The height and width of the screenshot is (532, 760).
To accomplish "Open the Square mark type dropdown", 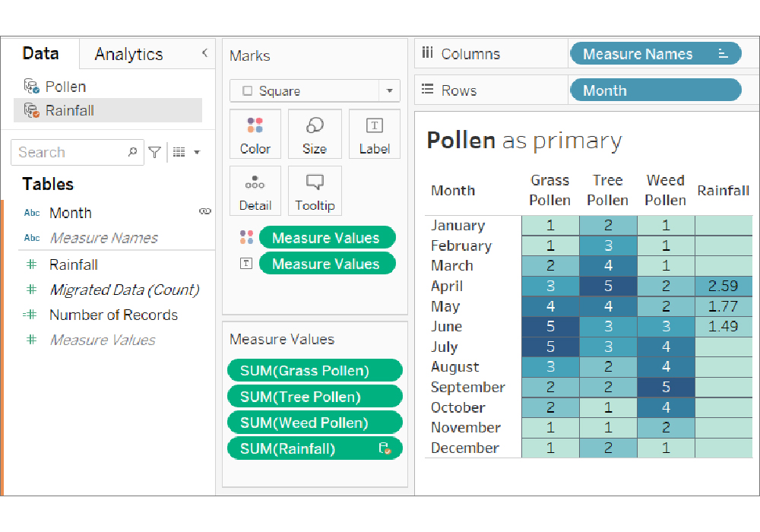I will coord(388,91).
